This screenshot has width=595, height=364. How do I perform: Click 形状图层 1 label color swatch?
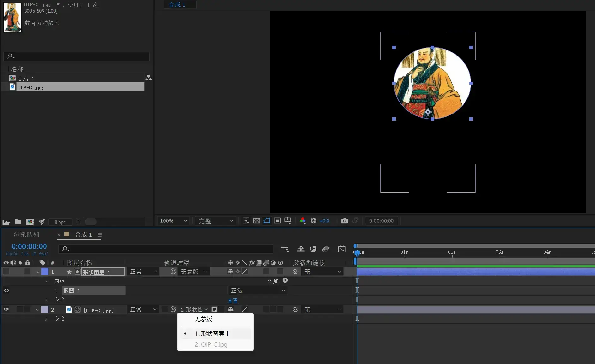point(45,272)
